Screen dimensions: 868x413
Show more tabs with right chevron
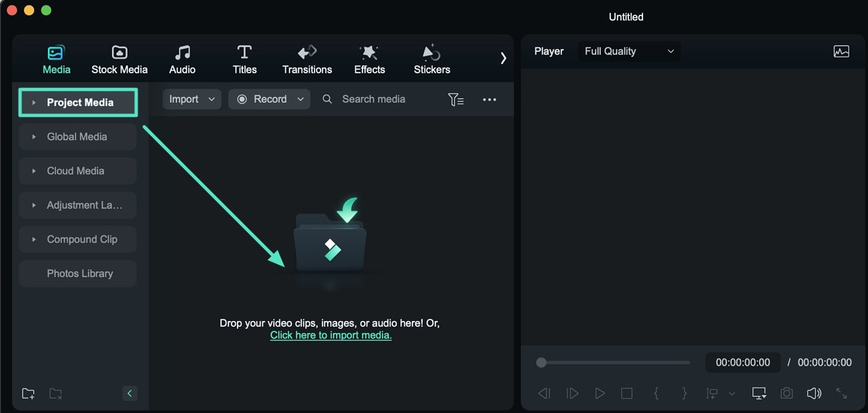coord(503,58)
